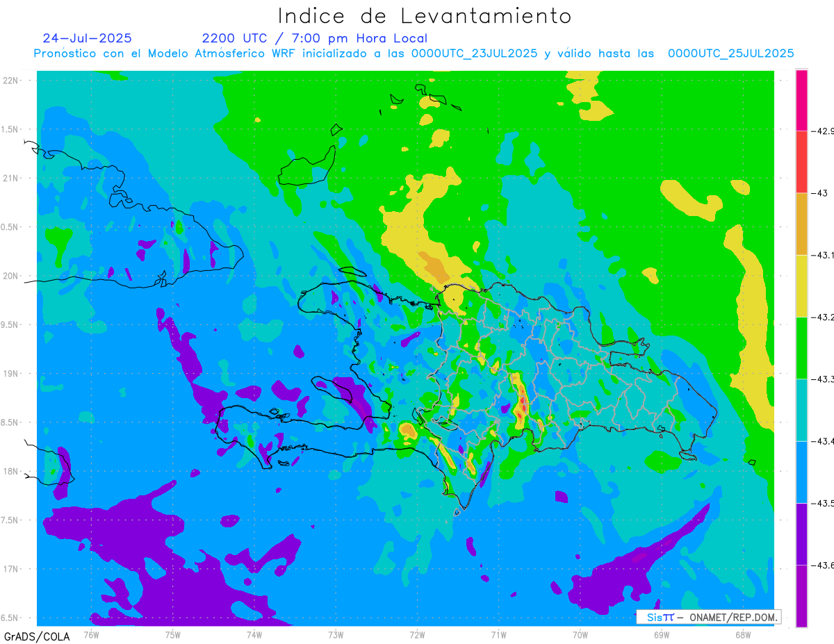Select the 69W longitude label
Image resolution: width=834 pixels, height=644 pixels.
pos(661,634)
